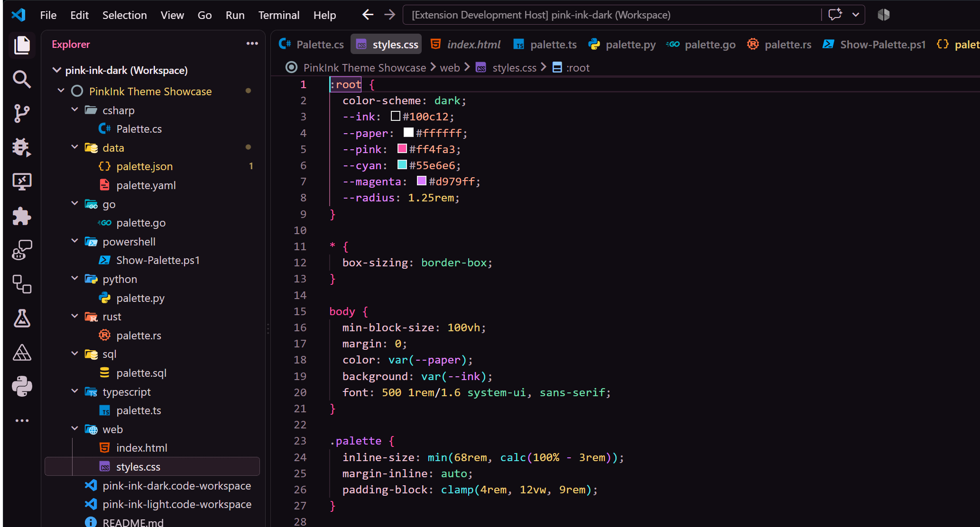Open Explorer's Views and More Actions menu
The width and height of the screenshot is (980, 527).
[x=252, y=44]
